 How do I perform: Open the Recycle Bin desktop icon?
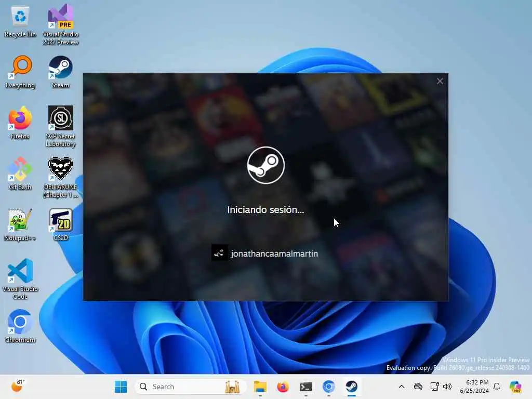(x=20, y=22)
